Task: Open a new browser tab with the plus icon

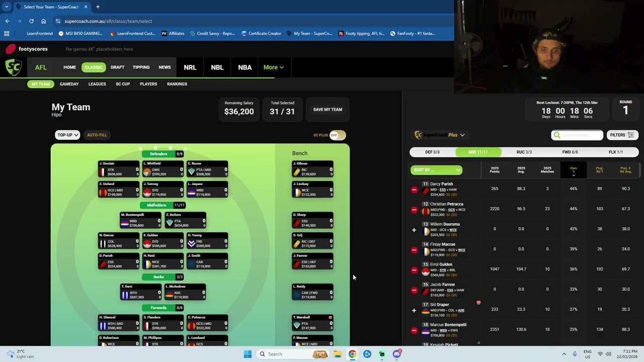Action: 98,7
